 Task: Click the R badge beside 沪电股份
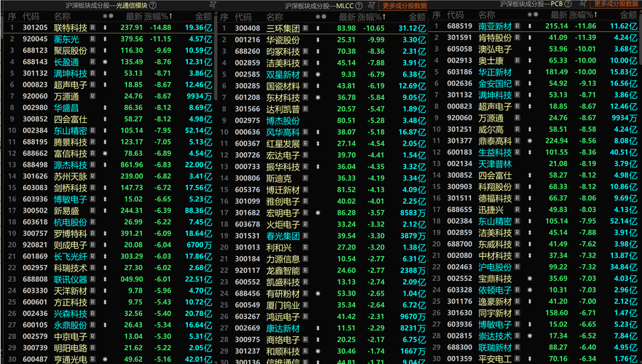point(517,266)
